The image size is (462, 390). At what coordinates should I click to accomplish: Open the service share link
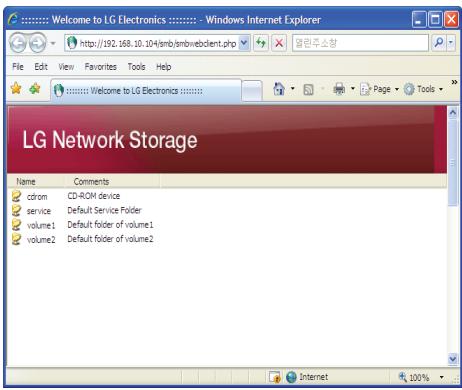39,211
